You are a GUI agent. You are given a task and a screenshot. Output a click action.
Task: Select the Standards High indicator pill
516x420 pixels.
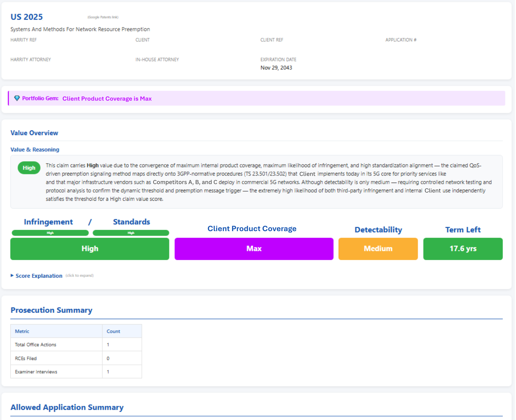pyautogui.click(x=131, y=233)
